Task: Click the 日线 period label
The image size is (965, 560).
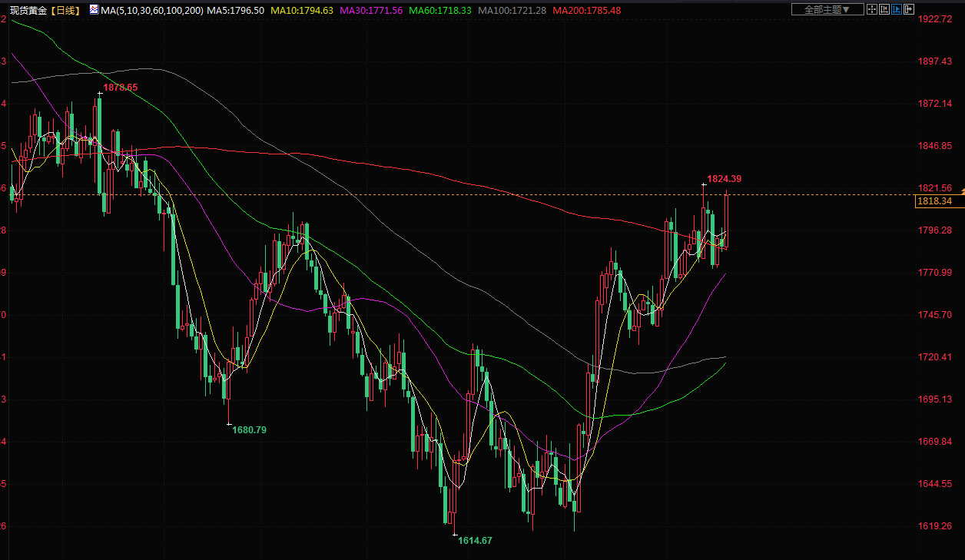Action: pyautogui.click(x=69, y=10)
